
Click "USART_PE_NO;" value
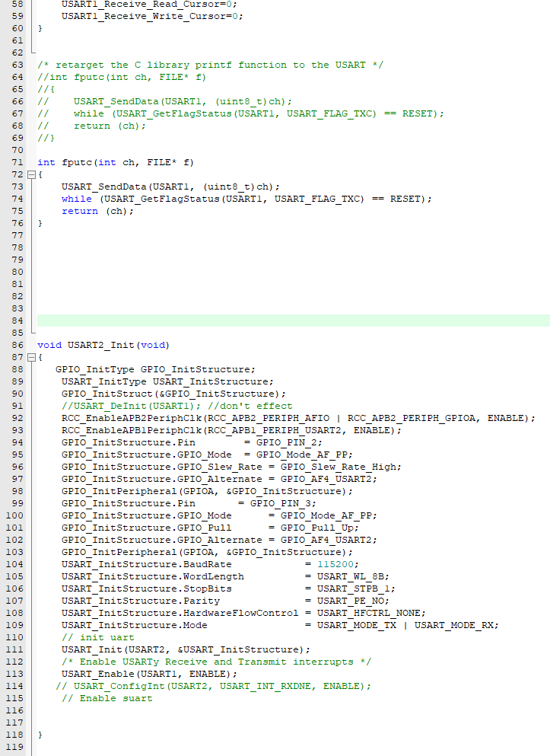(x=353, y=601)
